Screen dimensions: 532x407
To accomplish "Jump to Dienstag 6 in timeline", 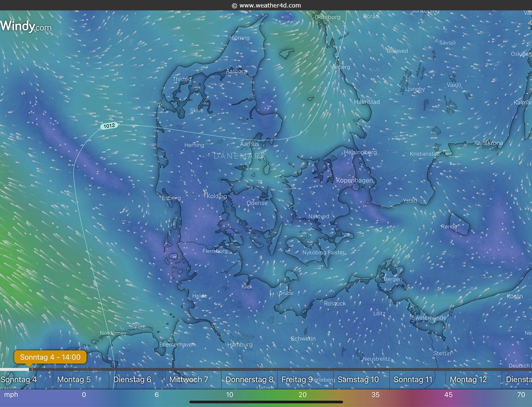I will tap(132, 379).
